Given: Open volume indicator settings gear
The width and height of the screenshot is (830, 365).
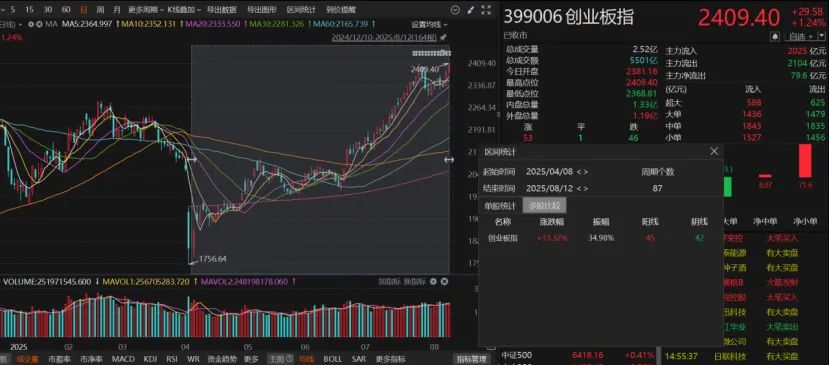Looking at the screenshot, I should (x=433, y=282).
